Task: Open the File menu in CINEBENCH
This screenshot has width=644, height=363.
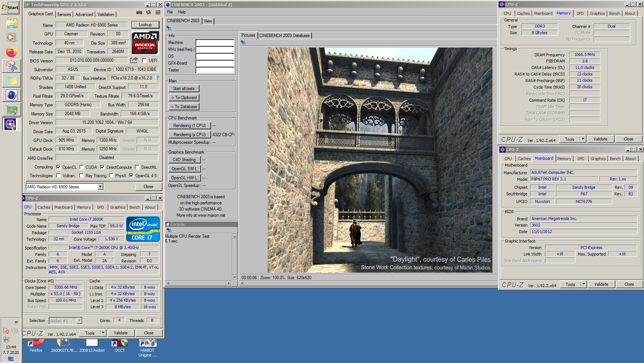Action: 170,12
